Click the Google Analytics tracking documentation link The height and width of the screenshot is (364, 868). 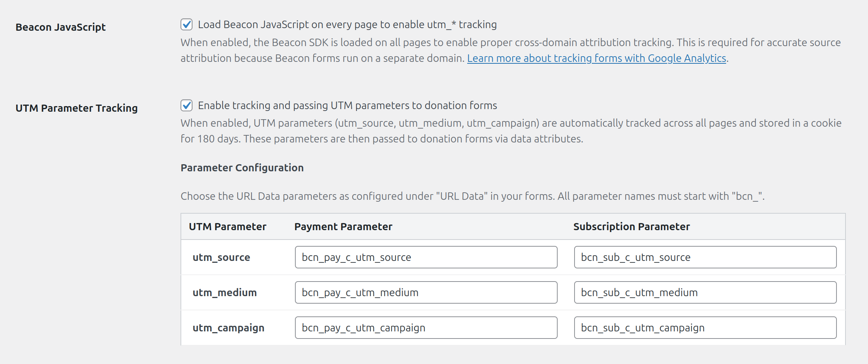(597, 58)
